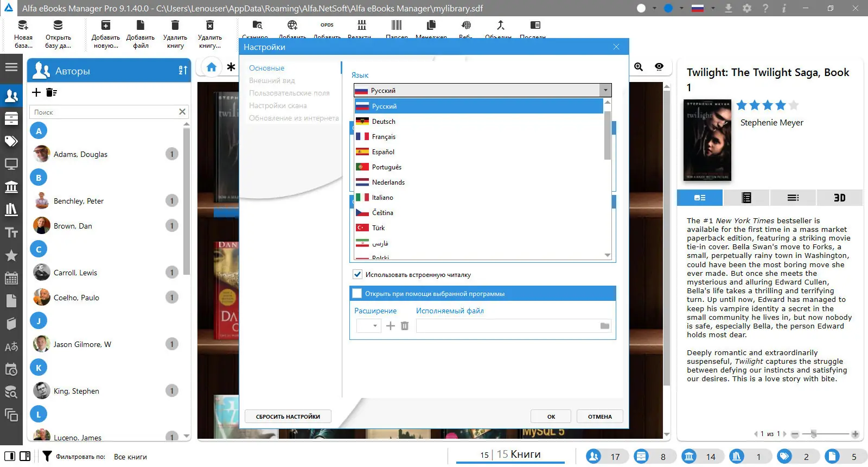The width and height of the screenshot is (868, 467).
Task: Select the star favorites icon in sidebar
Action: tap(11, 255)
